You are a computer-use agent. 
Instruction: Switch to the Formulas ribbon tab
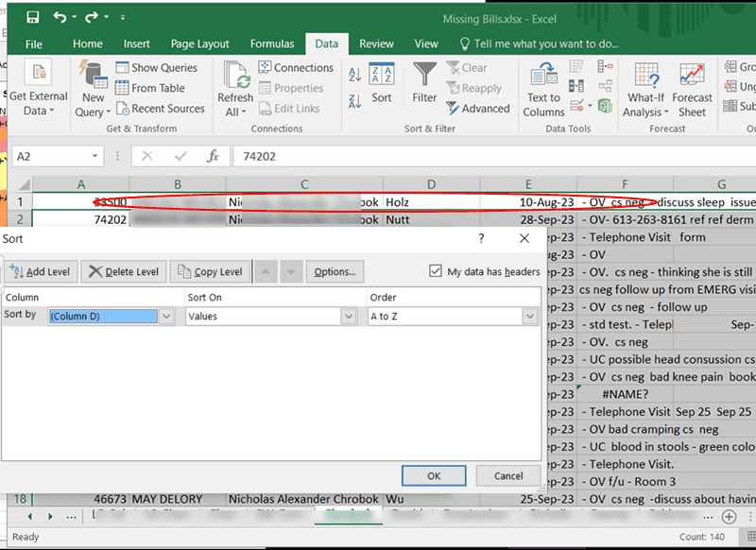[x=271, y=43]
